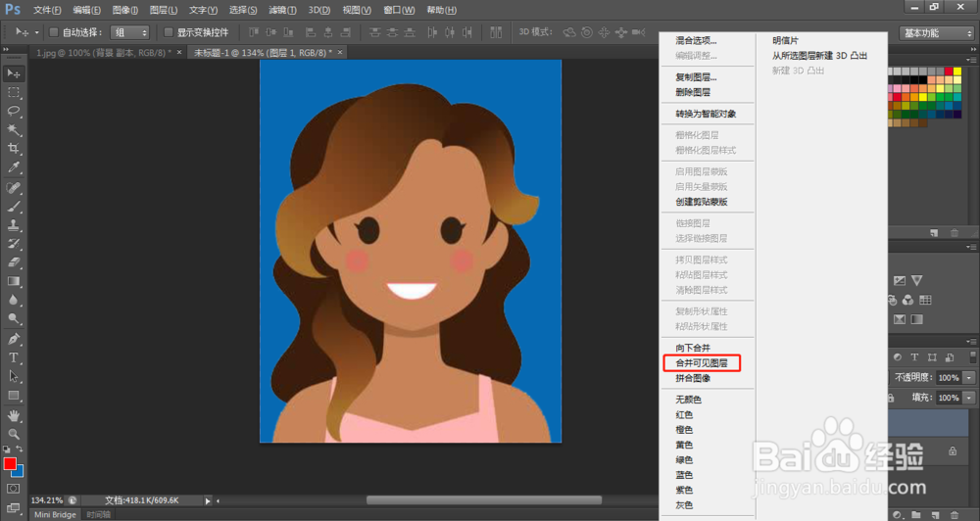Choose 明信片 in the 3D submenu
Image resolution: width=980 pixels, height=521 pixels.
click(x=785, y=40)
